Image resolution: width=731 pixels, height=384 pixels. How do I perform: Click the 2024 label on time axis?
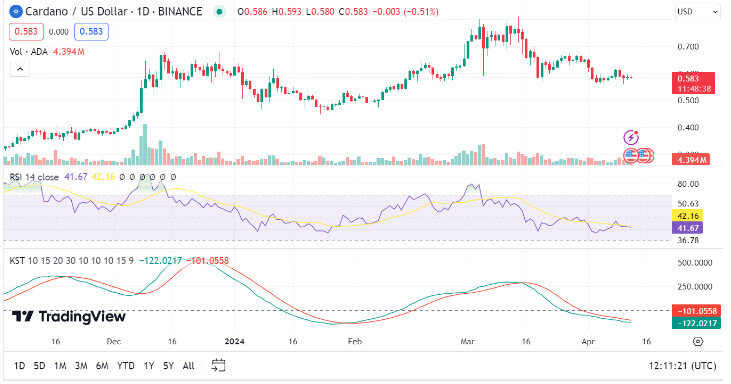pyautogui.click(x=234, y=342)
